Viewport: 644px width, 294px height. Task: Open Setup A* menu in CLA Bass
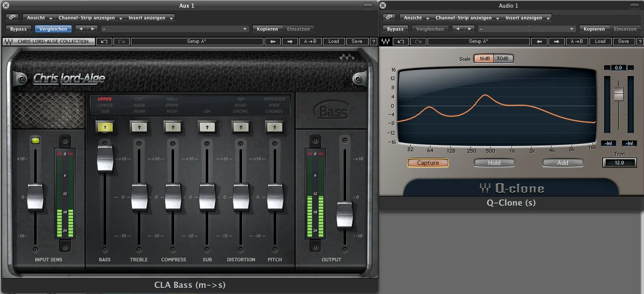pos(197,41)
